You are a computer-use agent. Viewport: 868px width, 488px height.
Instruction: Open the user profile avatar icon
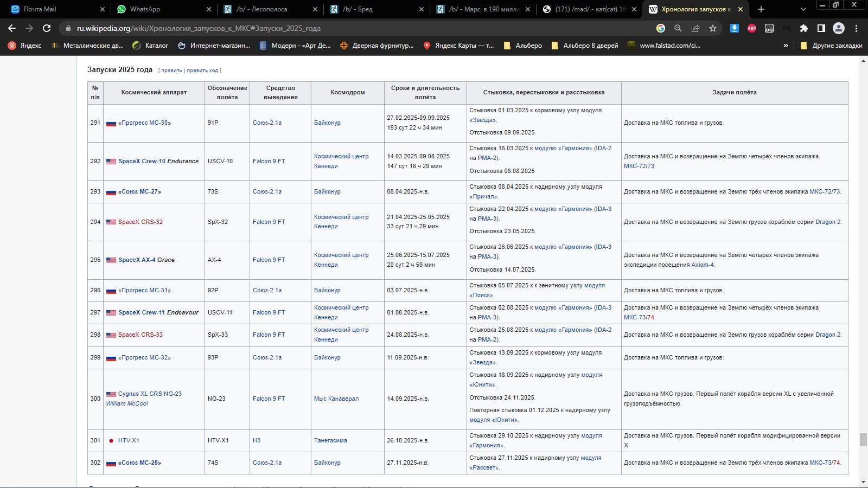pos(838,28)
